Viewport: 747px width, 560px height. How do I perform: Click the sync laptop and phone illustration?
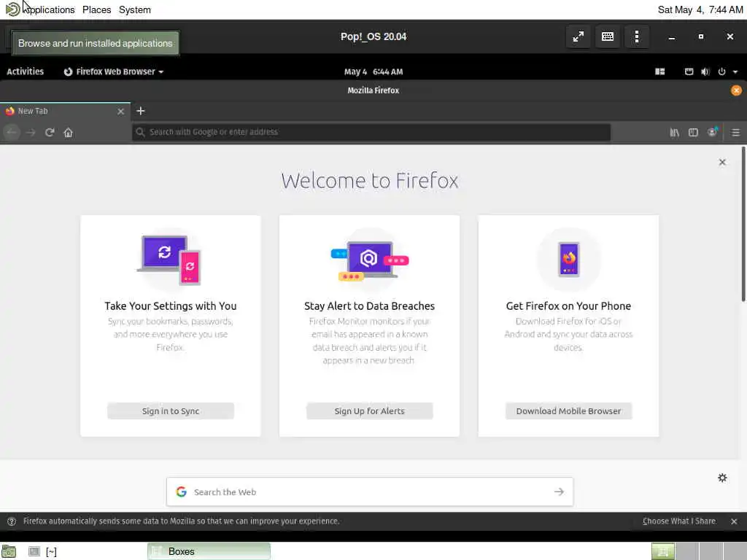point(169,260)
